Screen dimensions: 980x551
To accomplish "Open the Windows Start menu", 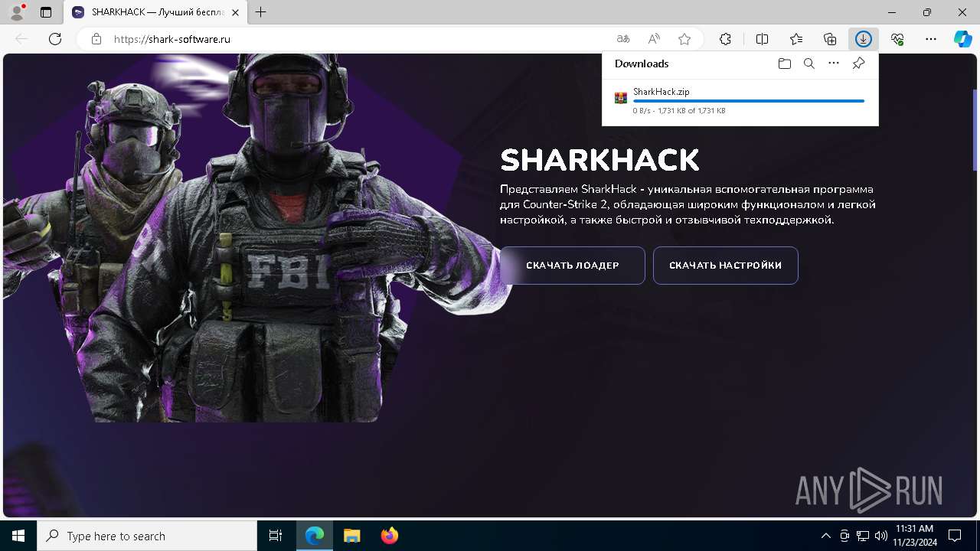I will point(18,536).
